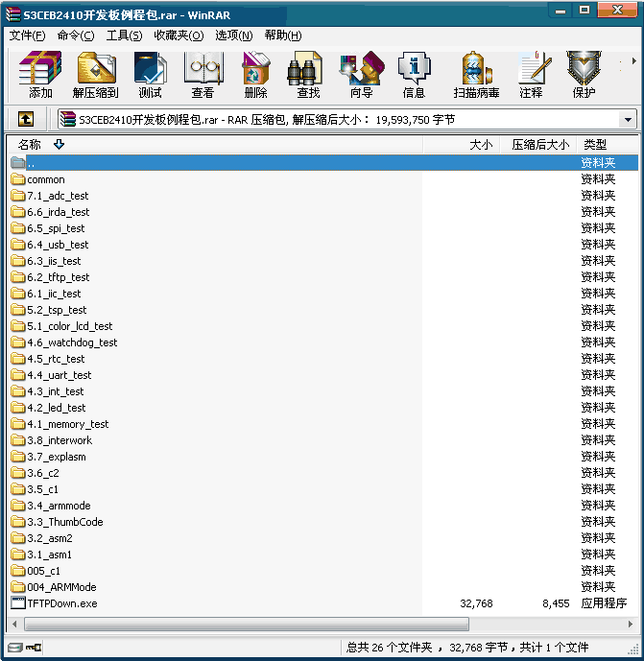Select the 3.4_armmode folder
The width and height of the screenshot is (644, 661).
coord(51,506)
